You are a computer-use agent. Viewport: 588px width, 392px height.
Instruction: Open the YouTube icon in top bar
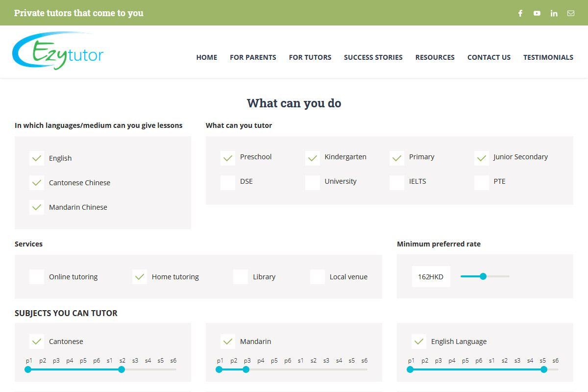537,13
